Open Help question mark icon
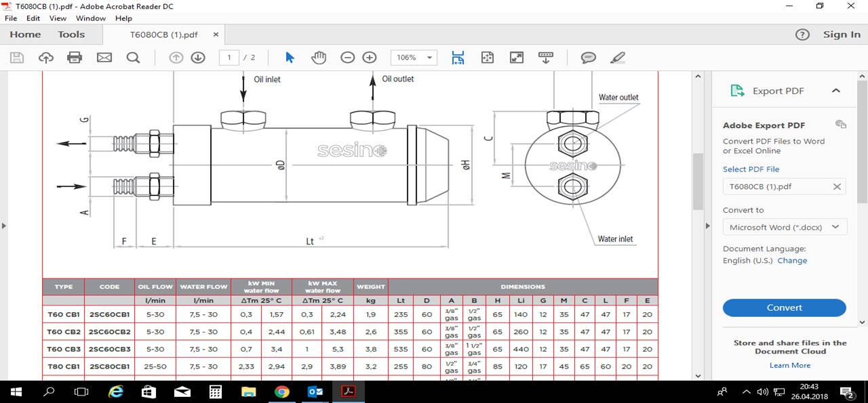This screenshot has height=403, width=868. (802, 35)
